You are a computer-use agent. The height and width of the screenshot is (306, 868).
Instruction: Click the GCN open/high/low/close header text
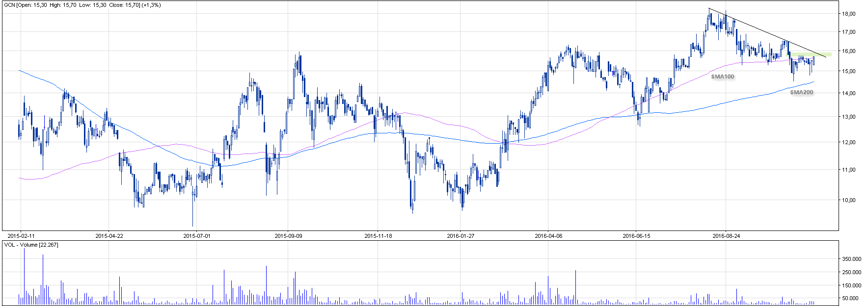click(82, 5)
